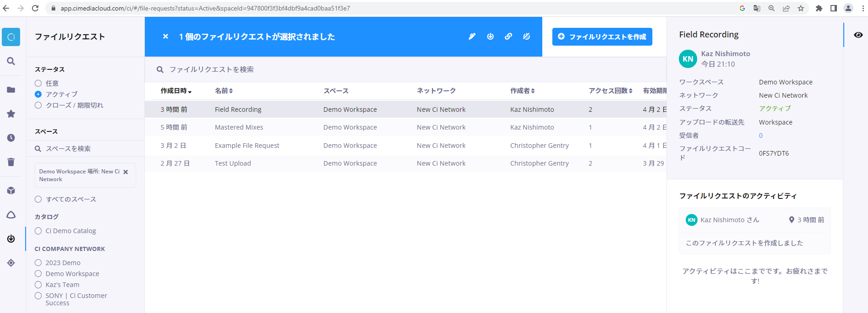868x313 pixels.
Task: Click file request code 0FS7YDT6
Action: 774,153
